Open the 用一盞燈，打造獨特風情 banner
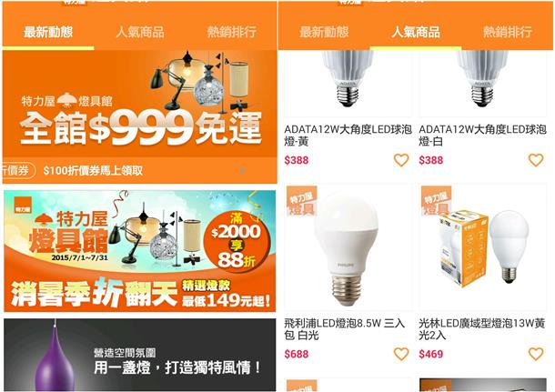The height and width of the screenshot is (392, 555). coord(140,355)
